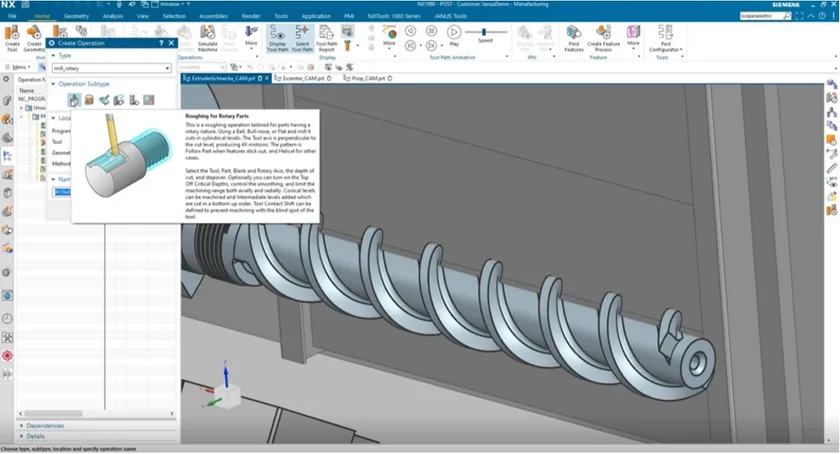Click the NC_PROGRAM row in navigator

tap(32, 99)
